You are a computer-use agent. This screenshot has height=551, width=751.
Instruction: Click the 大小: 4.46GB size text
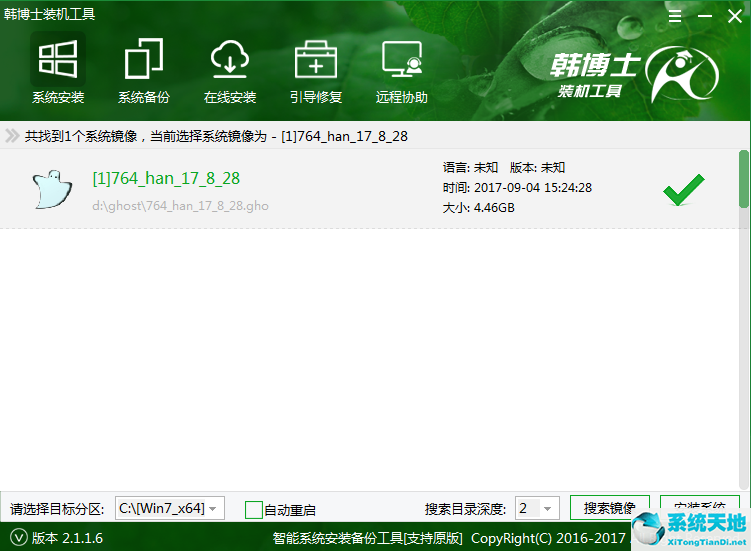pos(478,207)
